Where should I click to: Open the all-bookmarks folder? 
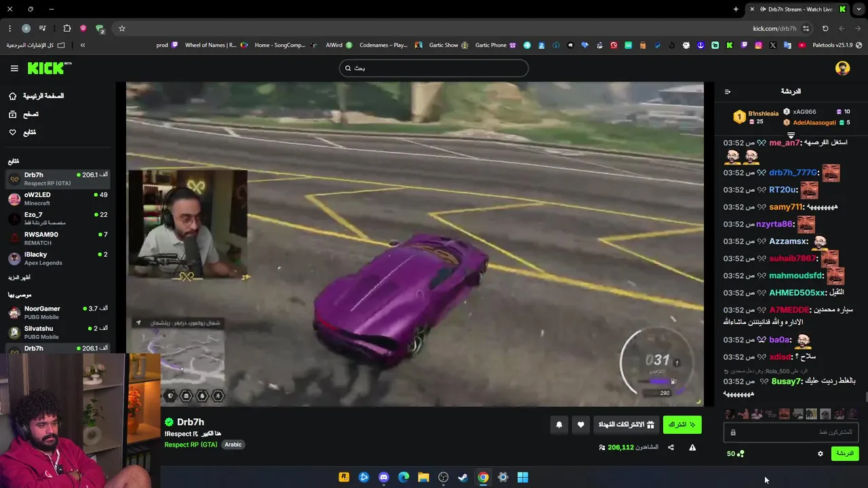click(x=35, y=45)
